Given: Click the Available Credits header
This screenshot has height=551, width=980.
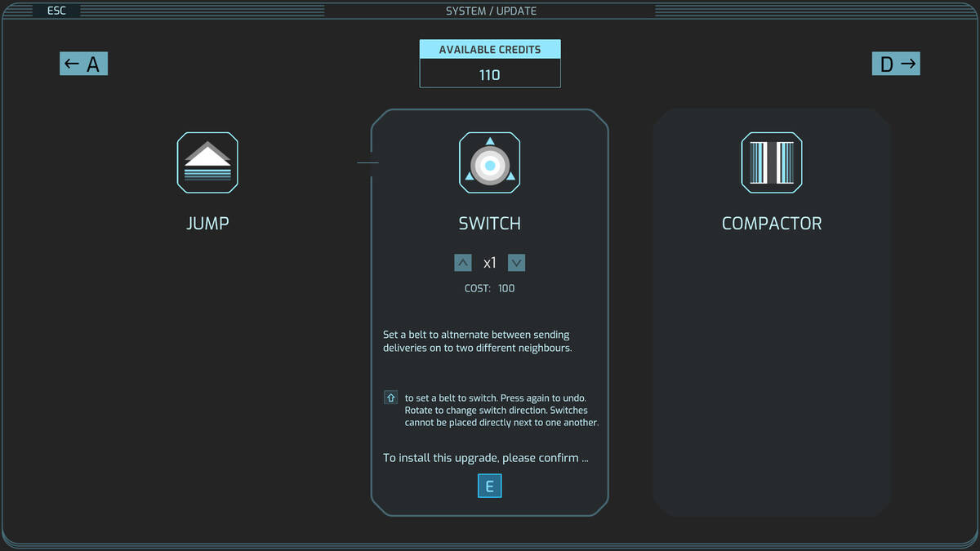Looking at the screenshot, I should click(490, 49).
